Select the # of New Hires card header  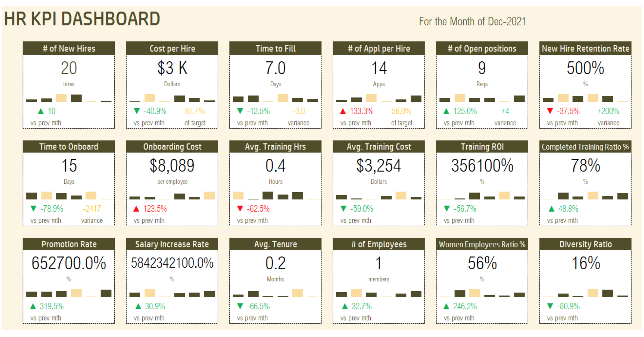(69, 48)
